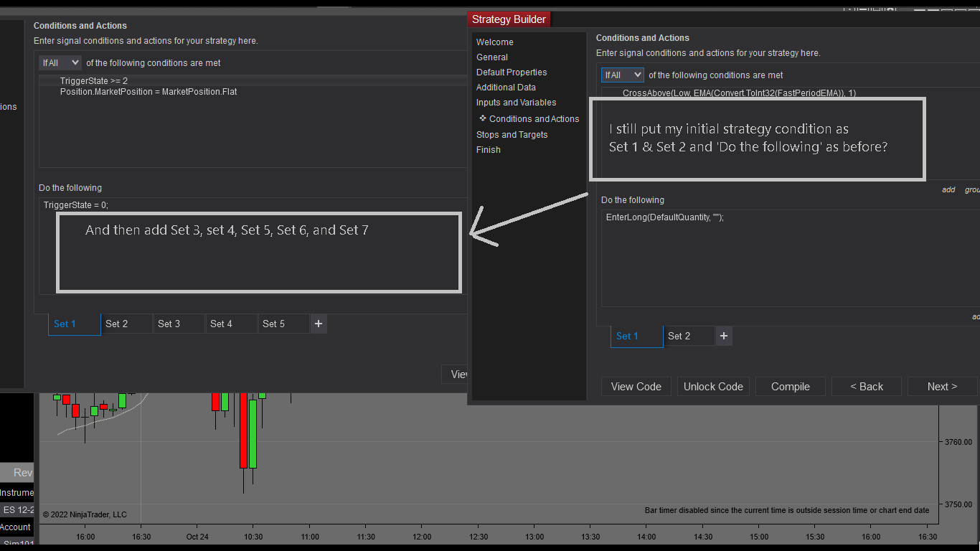Open the If All dropdown above CrossAbove condition
980x551 pixels.
623,75
